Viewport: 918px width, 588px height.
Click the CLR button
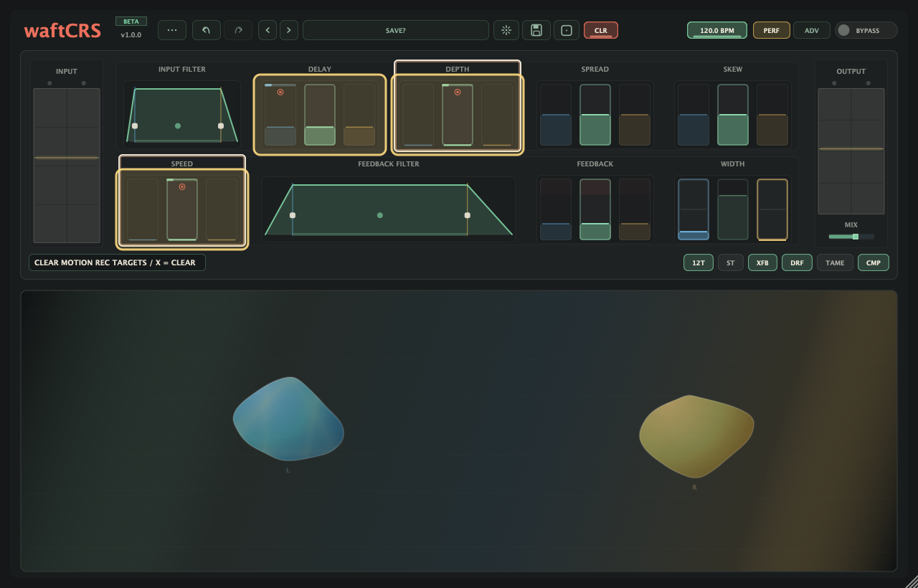(601, 30)
